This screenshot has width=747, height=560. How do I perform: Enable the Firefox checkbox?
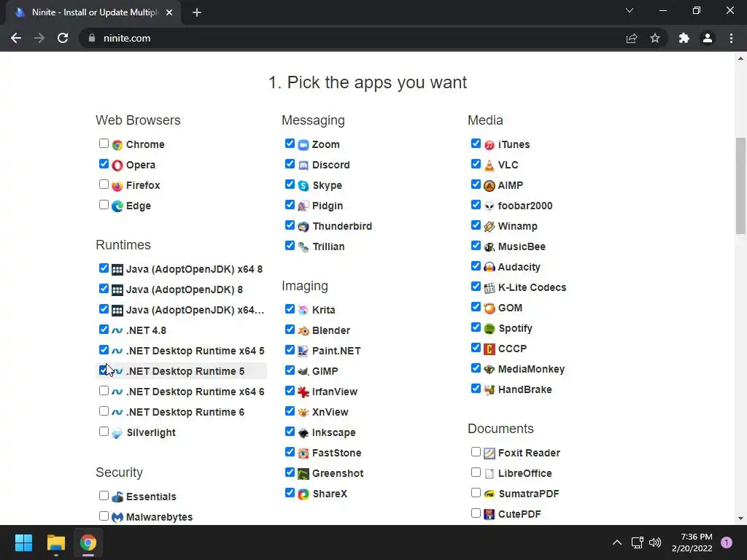[104, 184]
